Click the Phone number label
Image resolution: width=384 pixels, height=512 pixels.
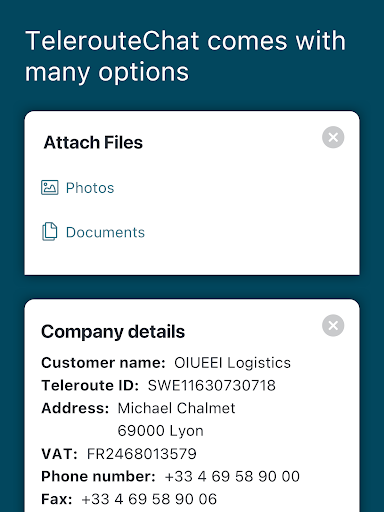tap(98, 476)
